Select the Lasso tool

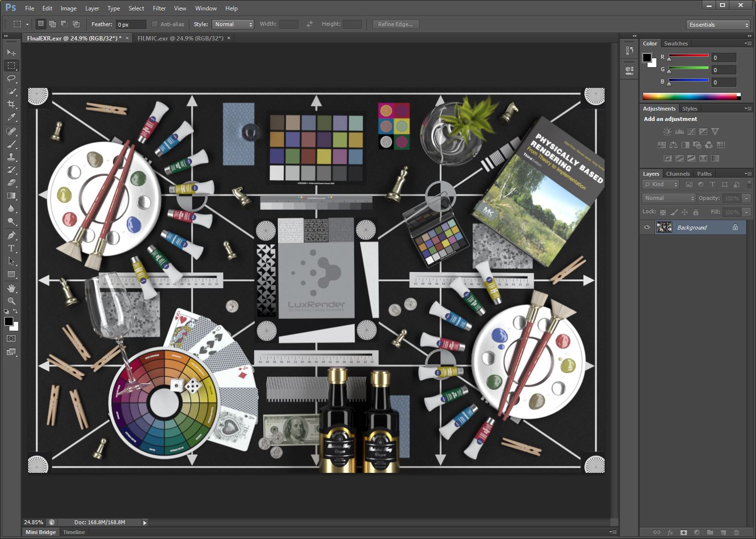[11, 78]
